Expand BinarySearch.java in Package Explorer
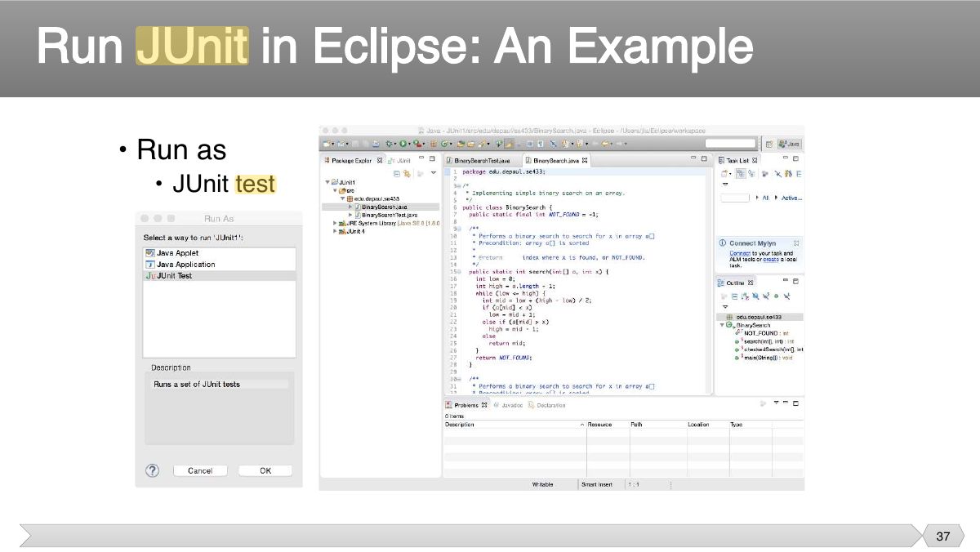This screenshot has width=980, height=552. pos(350,207)
